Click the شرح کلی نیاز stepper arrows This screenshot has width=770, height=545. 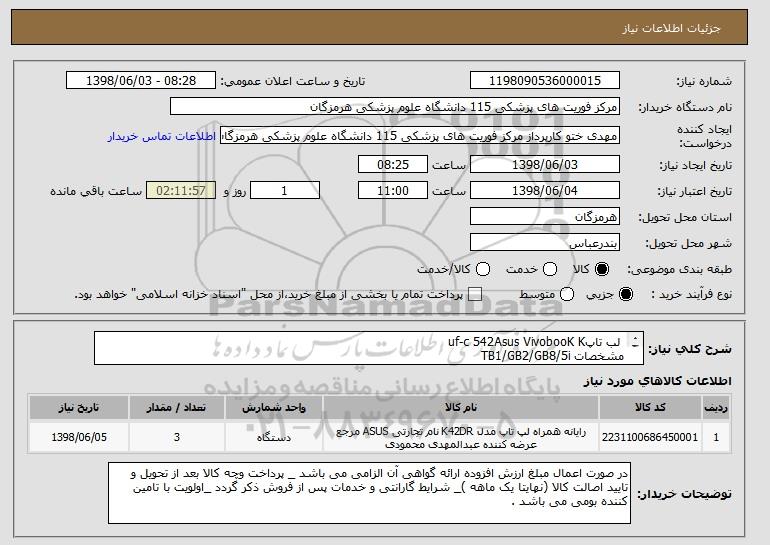coord(635,342)
